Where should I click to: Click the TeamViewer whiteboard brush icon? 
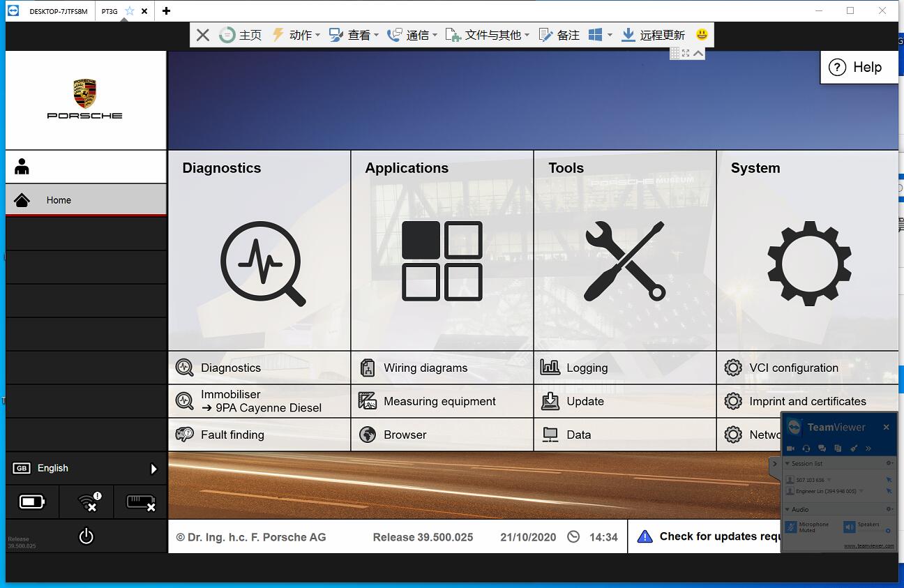[853, 448]
